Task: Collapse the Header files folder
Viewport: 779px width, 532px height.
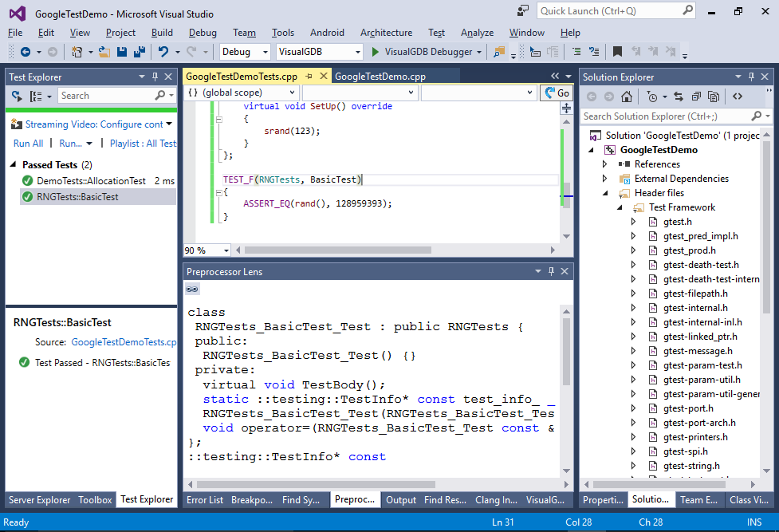Action: 604,193
